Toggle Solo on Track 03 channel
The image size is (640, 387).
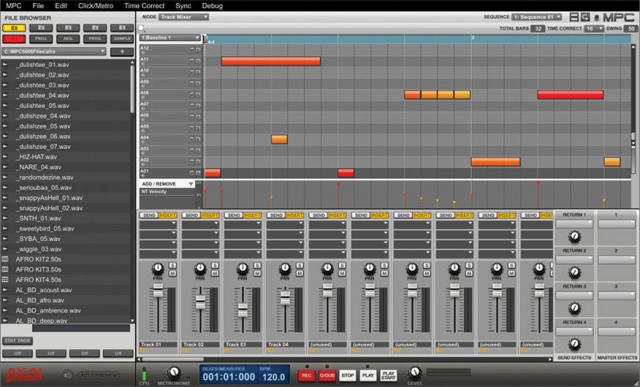(257, 266)
